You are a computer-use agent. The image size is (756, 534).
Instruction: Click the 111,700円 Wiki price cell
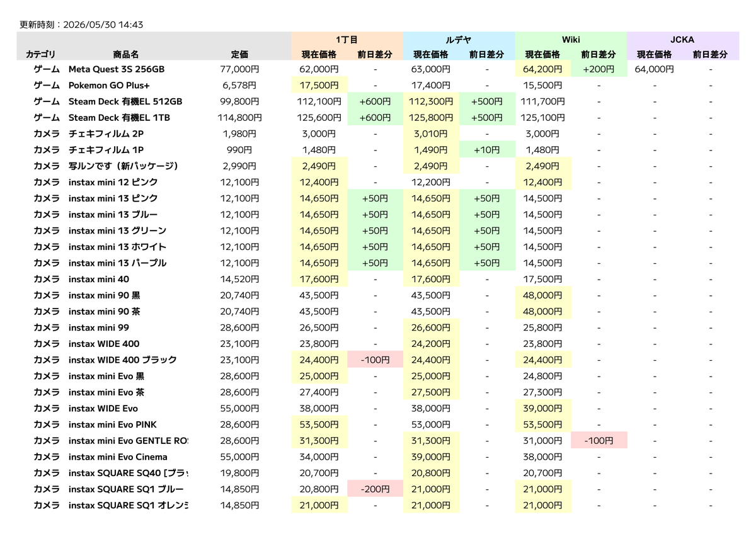coord(543,101)
